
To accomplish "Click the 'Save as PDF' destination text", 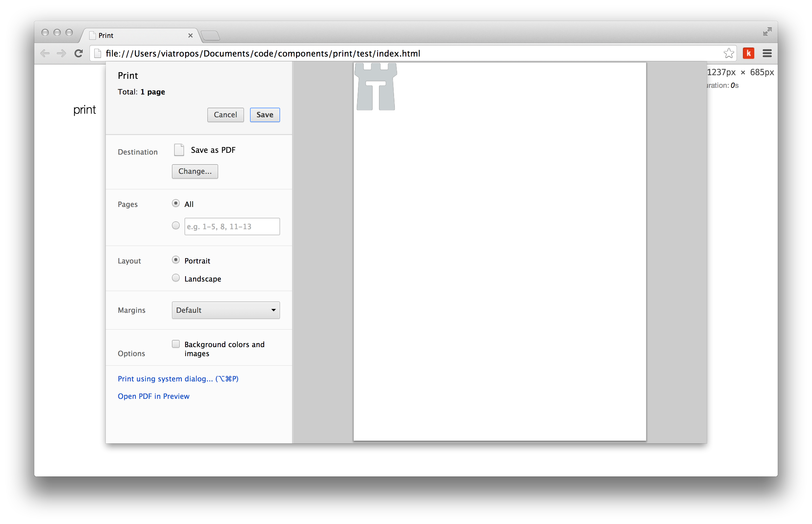I will [x=213, y=150].
